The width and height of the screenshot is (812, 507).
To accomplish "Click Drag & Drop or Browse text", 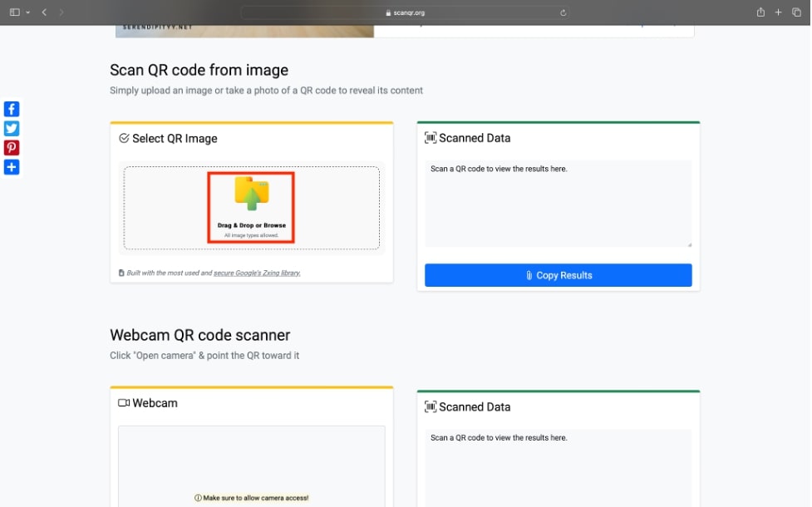I will tap(251, 225).
